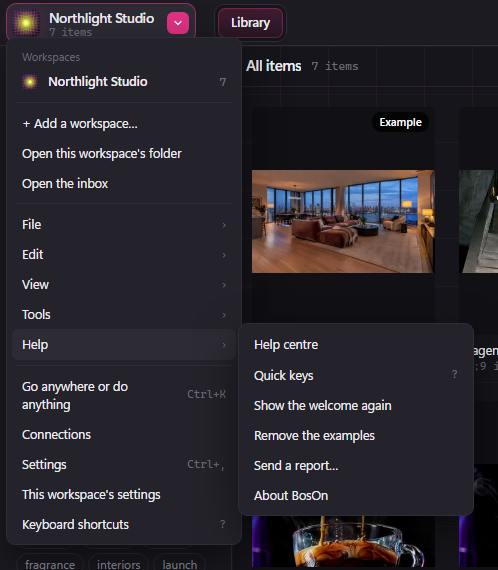This screenshot has width=498, height=570.
Task: Expand the File submenu
Action: (x=124, y=225)
